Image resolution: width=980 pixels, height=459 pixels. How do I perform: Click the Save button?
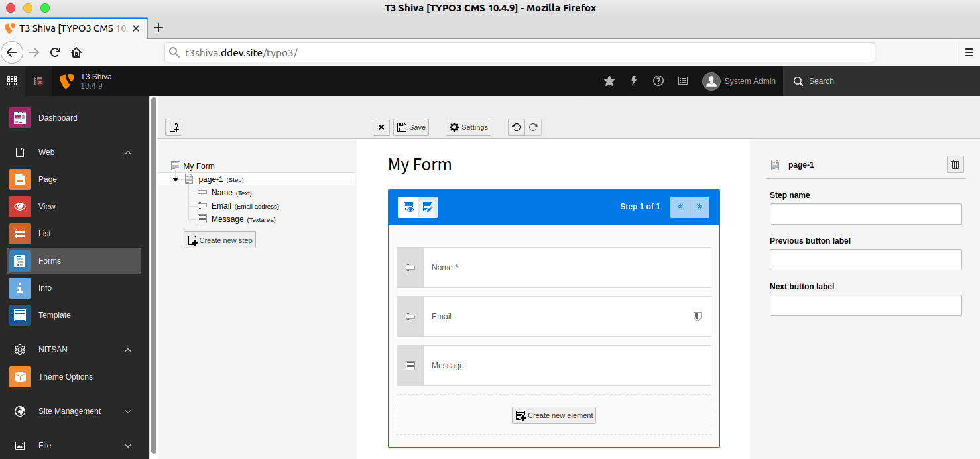411,127
